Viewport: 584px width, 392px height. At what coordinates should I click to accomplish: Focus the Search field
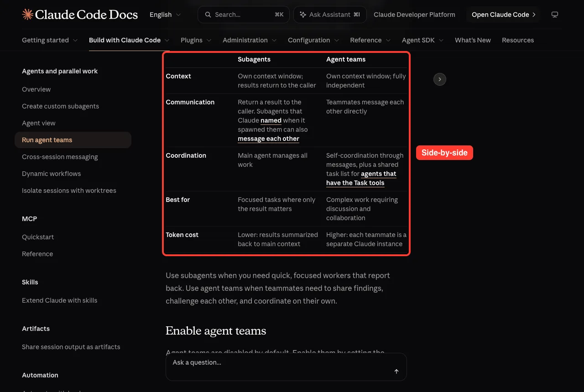[244, 15]
